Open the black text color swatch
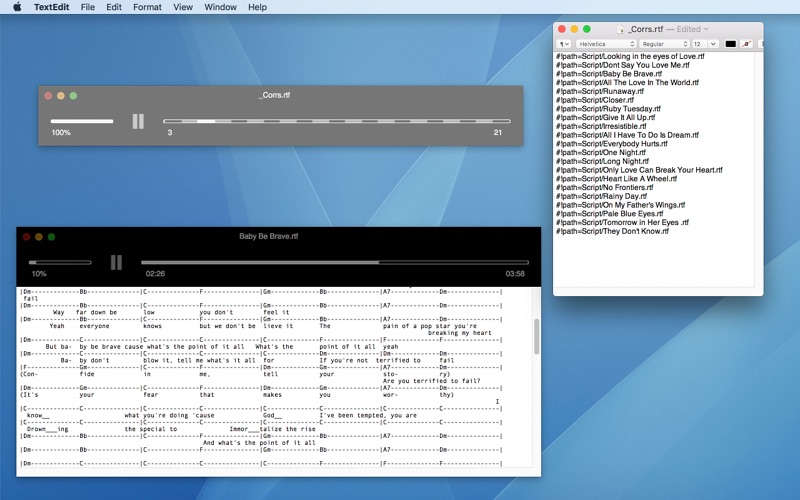Viewport: 800px width, 500px height. click(x=731, y=44)
